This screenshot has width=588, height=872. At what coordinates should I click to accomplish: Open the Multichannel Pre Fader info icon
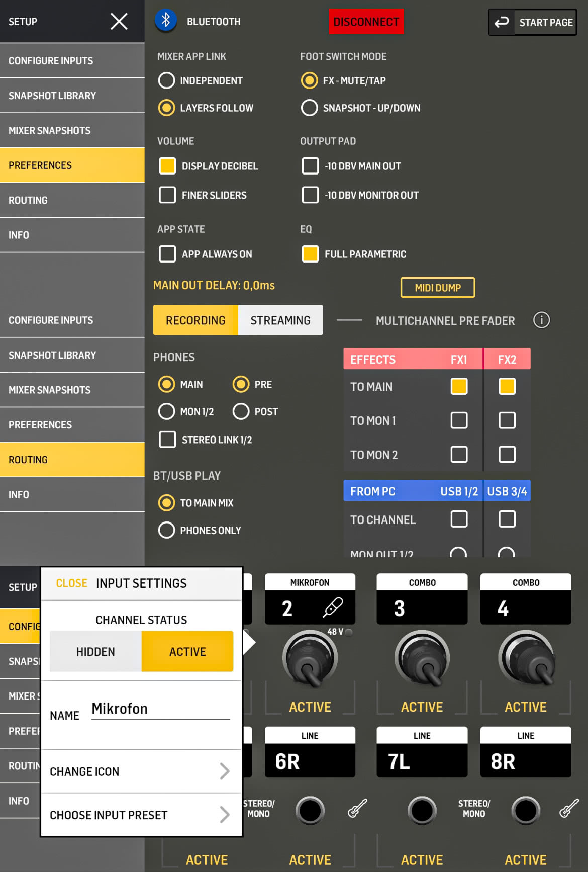coord(541,320)
